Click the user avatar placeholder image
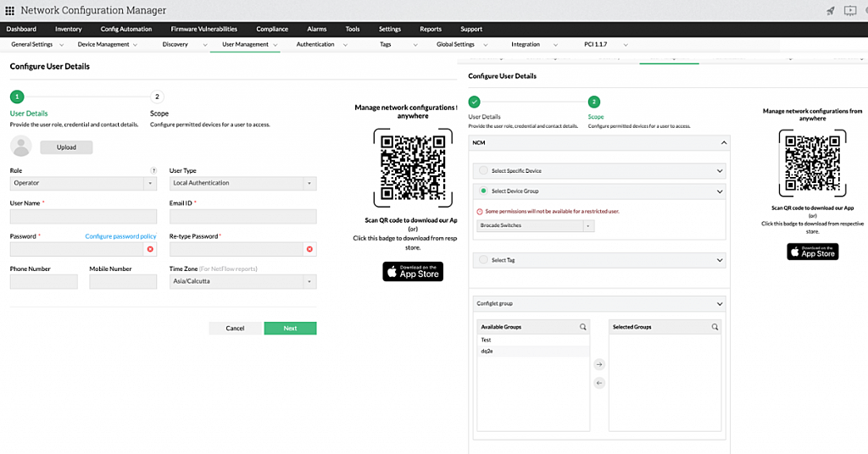The width and height of the screenshot is (868, 454). [x=22, y=147]
